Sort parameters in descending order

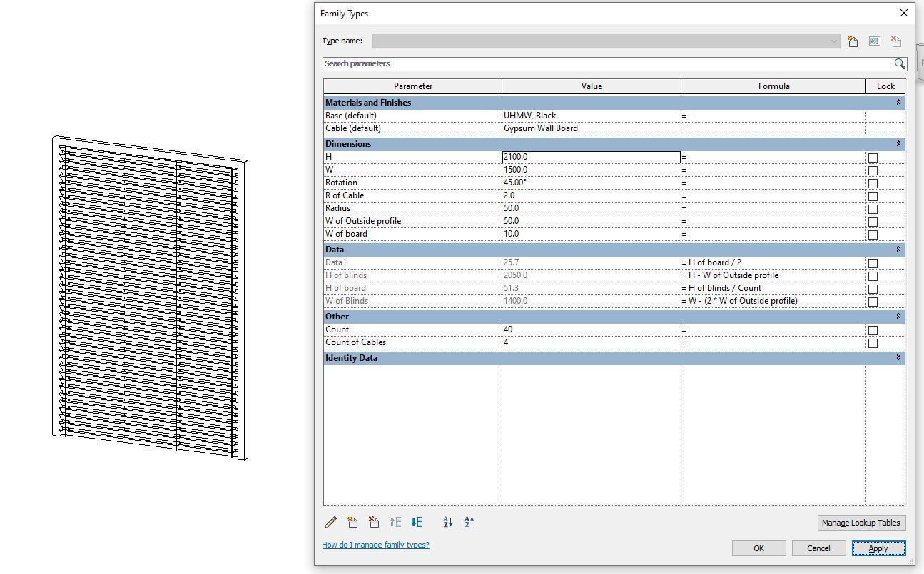tap(469, 522)
